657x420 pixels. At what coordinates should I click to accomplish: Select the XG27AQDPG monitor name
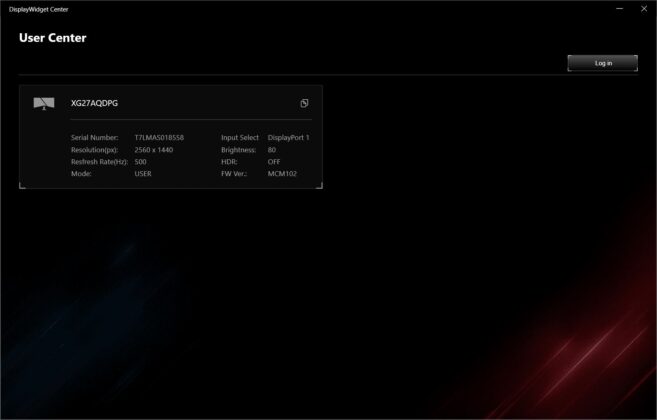click(x=94, y=103)
